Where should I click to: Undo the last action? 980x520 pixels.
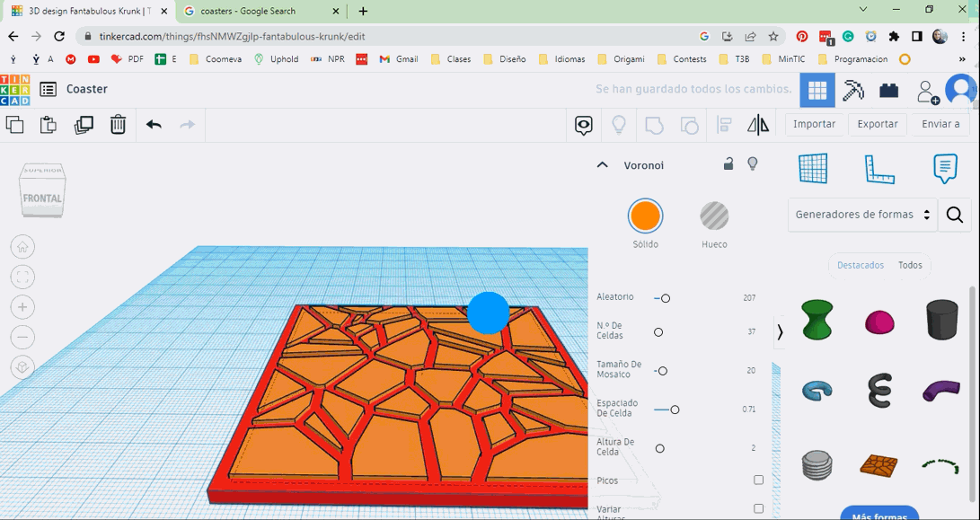(154, 124)
